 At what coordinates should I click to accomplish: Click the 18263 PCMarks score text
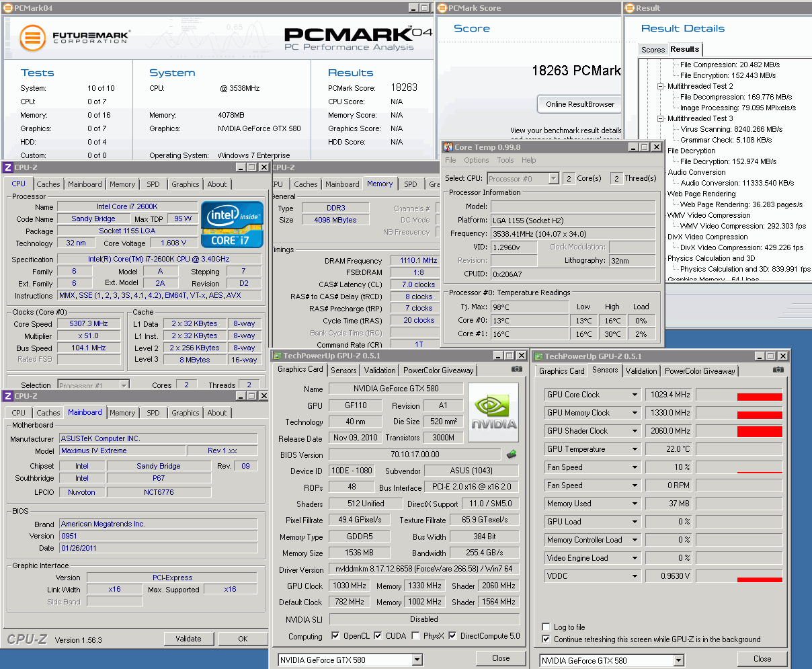point(576,71)
